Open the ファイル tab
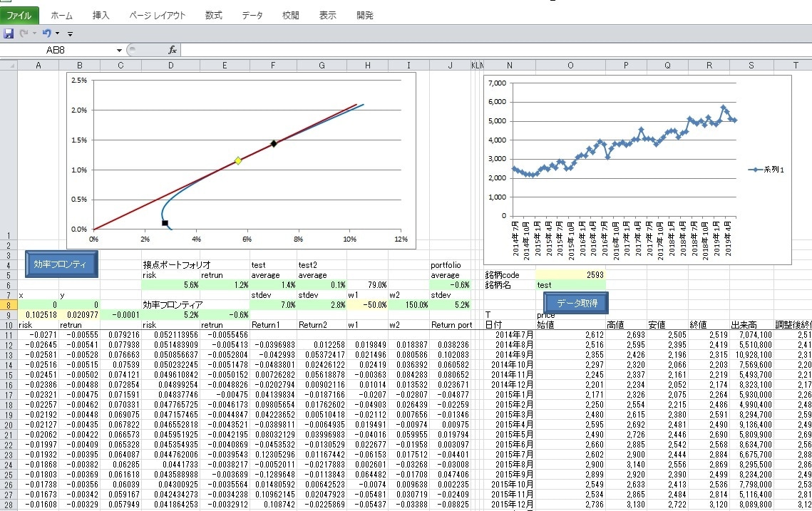The height and width of the screenshot is (511, 812). pyautogui.click(x=19, y=16)
